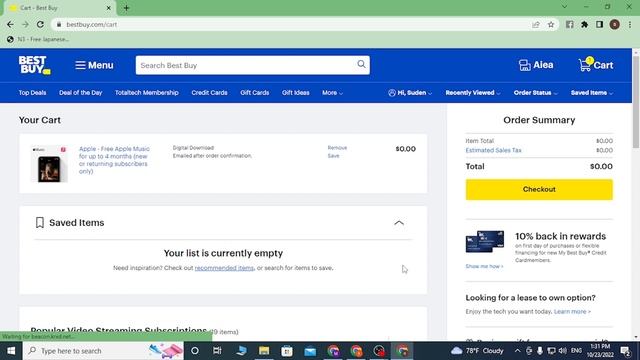Click the Apple Music product thumbnail
The width and height of the screenshot is (640, 360).
(x=49, y=164)
